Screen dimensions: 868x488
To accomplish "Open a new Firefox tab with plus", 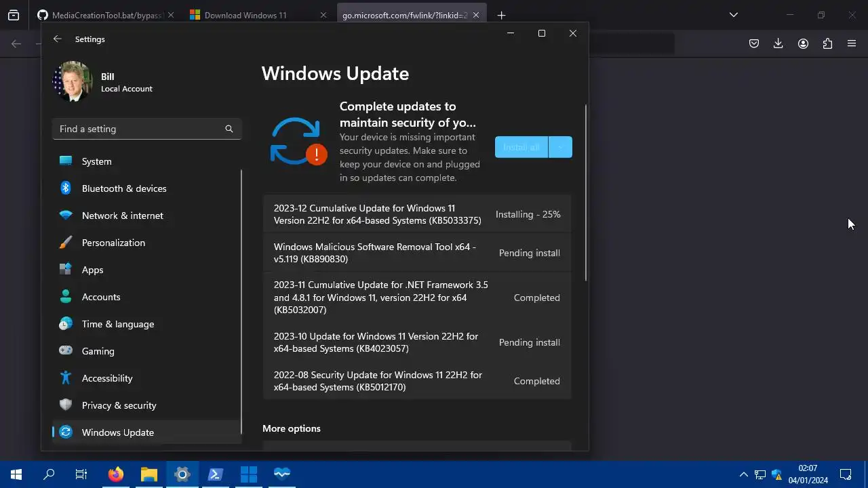I will [x=501, y=15].
